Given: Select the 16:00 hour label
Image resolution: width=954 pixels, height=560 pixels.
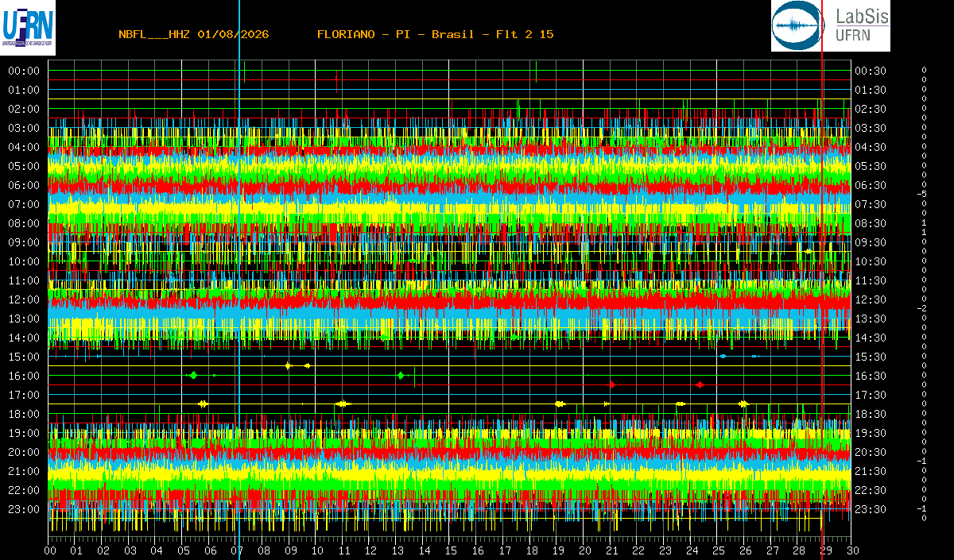Looking at the screenshot, I should (x=24, y=376).
